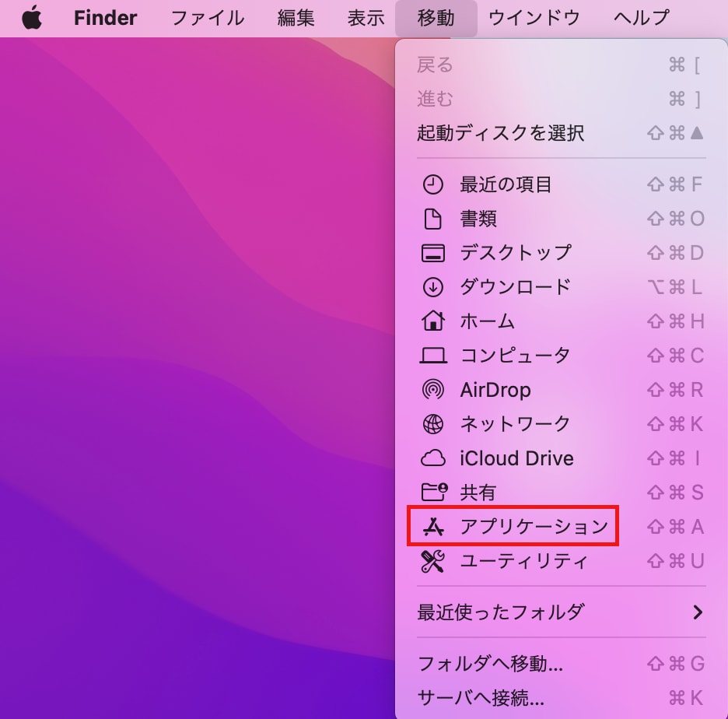The height and width of the screenshot is (719, 728).
Task: Choose AirDrop from the menu
Action: tap(561, 390)
